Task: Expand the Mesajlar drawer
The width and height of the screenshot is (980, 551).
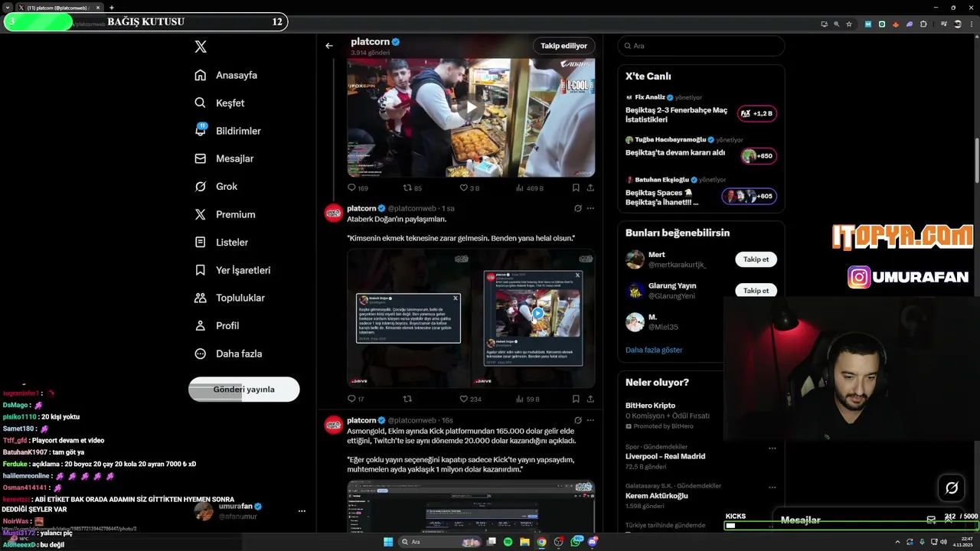Action: 950,520
